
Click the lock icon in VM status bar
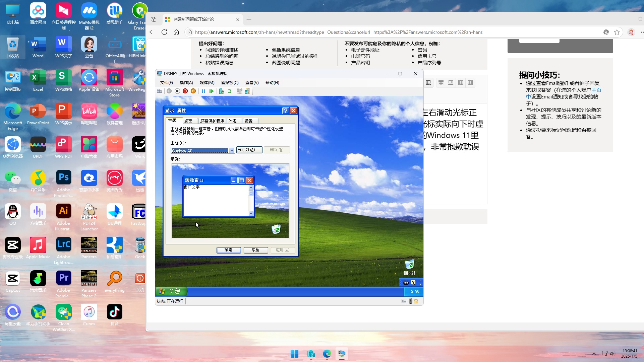416,301
